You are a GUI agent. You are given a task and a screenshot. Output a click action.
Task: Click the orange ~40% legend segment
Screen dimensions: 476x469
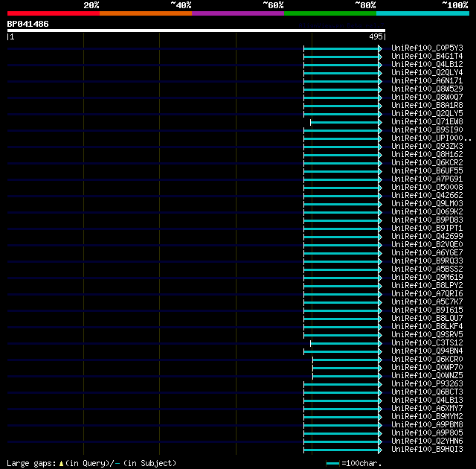146,13
